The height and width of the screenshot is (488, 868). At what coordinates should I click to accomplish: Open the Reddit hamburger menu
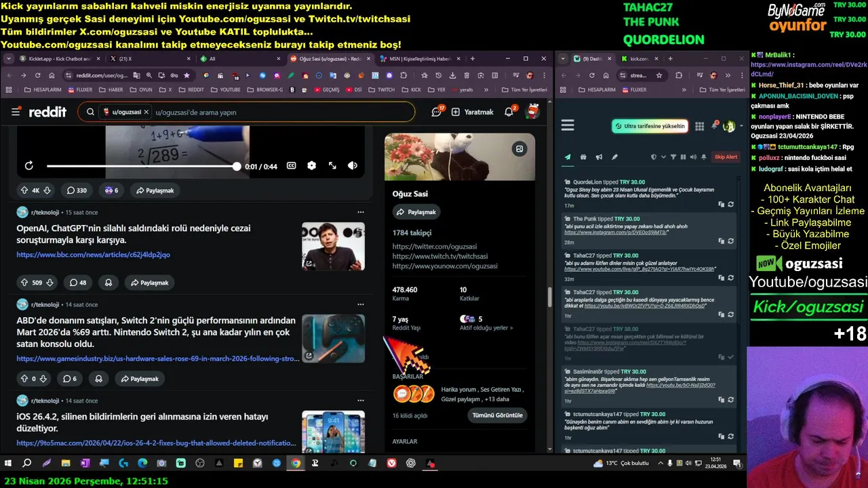(16, 112)
